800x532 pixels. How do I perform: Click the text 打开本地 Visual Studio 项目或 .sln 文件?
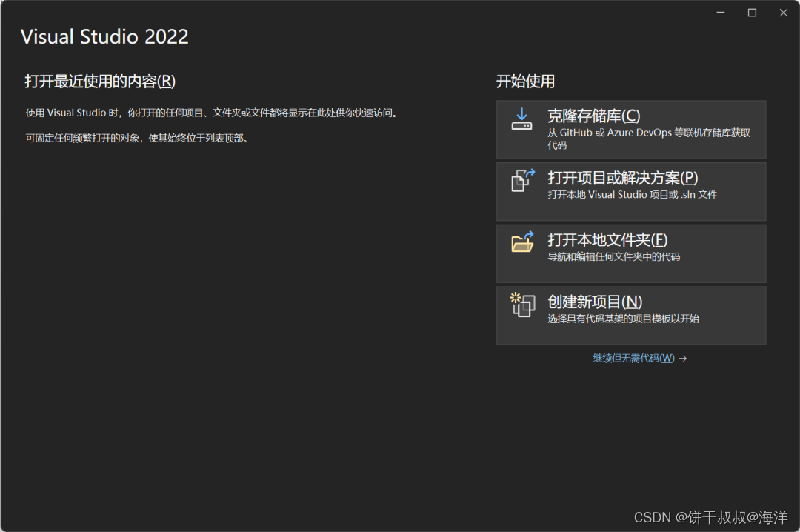[632, 195]
